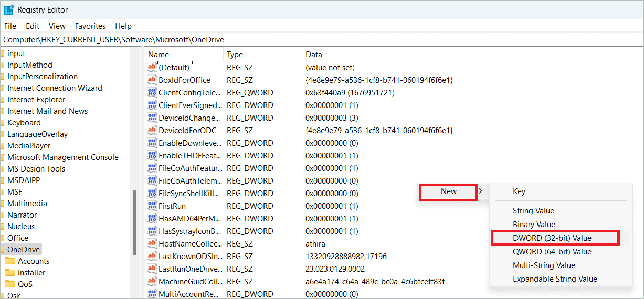Click the string icon beside BoxIdForOffice

pyautogui.click(x=152, y=80)
